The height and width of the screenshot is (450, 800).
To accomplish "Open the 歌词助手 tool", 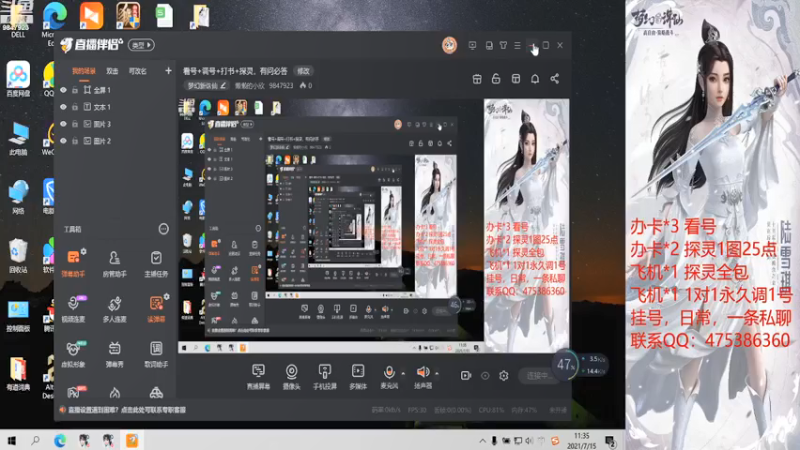I will pyautogui.click(x=156, y=353).
